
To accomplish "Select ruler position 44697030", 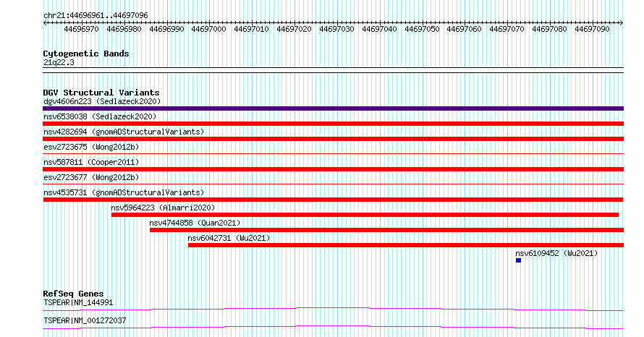I will [336, 29].
